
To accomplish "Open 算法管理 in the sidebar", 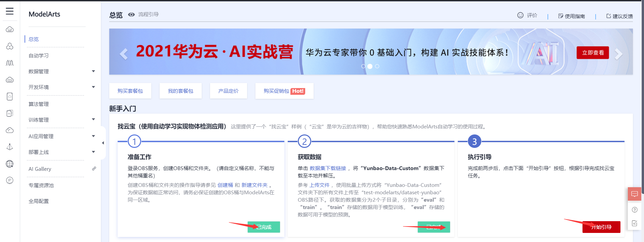I will coord(39,104).
